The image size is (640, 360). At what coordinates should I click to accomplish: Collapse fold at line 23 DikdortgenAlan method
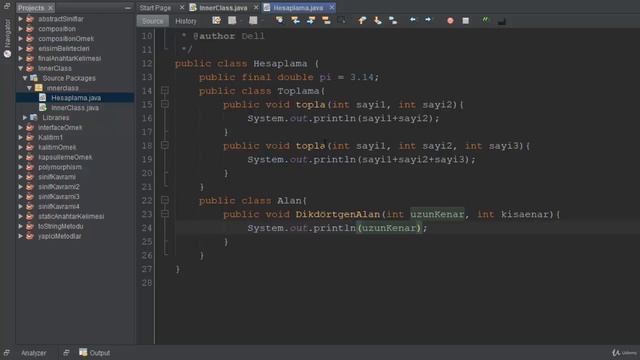pyautogui.click(x=164, y=214)
